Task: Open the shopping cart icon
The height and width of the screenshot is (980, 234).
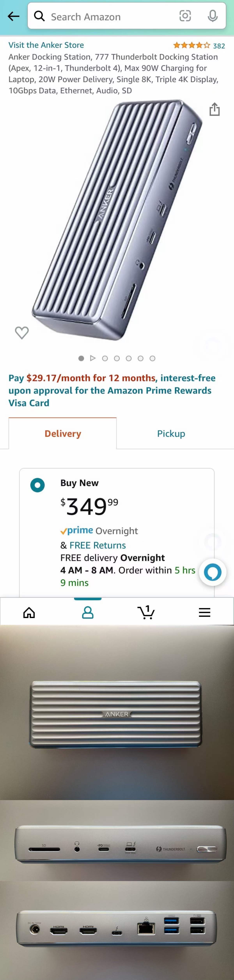Action: pyautogui.click(x=146, y=612)
